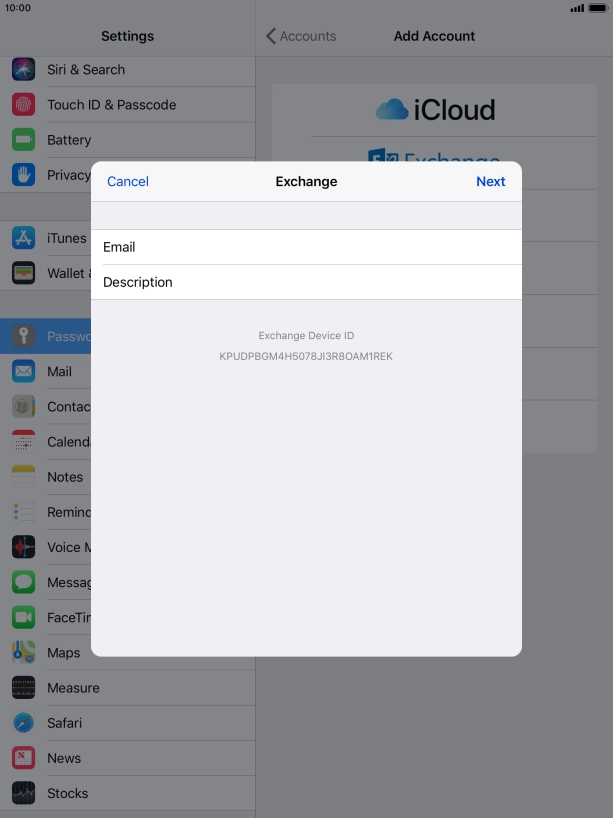Open the FaceTime settings icon
Image resolution: width=613 pixels, height=818 pixels.
click(x=23, y=617)
